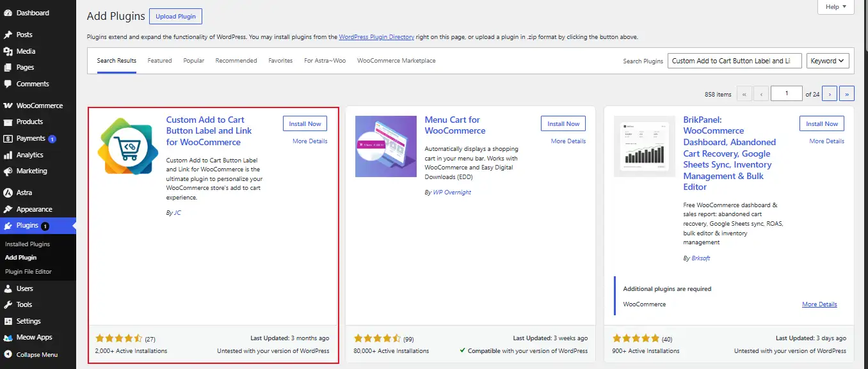Click author link WP Overnight
The width and height of the screenshot is (868, 369).
pyautogui.click(x=452, y=192)
